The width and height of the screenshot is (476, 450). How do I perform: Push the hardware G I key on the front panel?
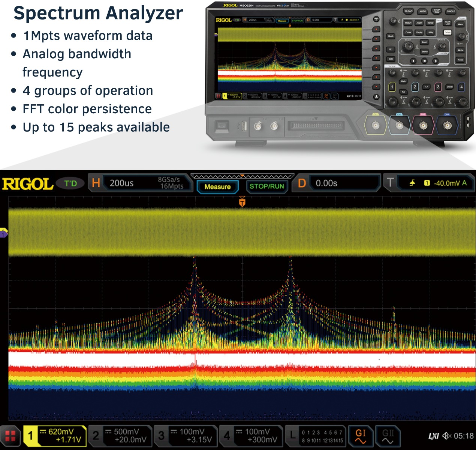pos(391,49)
